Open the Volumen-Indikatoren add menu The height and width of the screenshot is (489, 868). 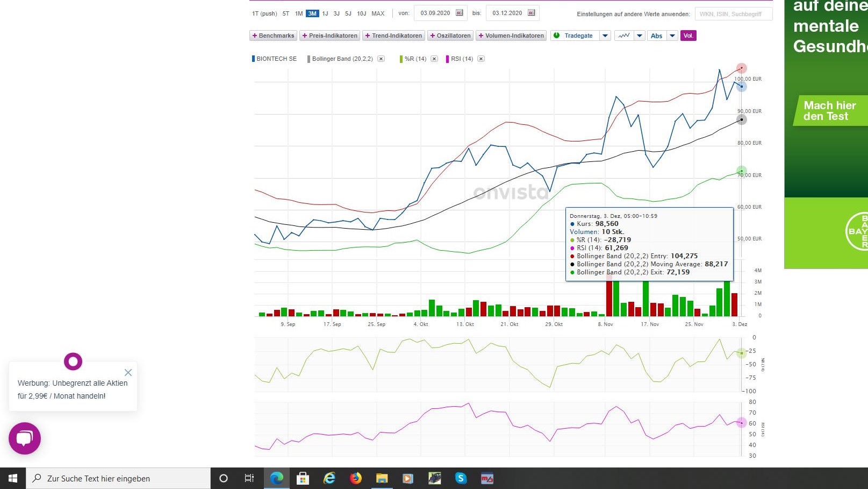511,36
